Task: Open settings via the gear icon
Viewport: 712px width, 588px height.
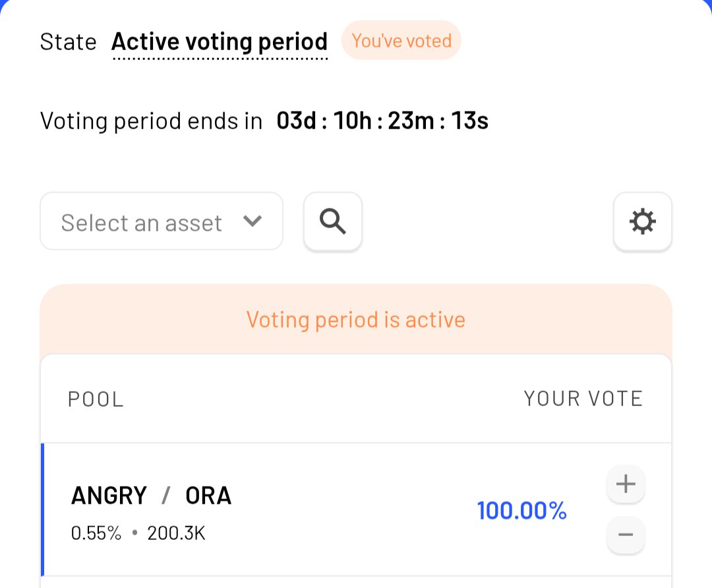Action: pyautogui.click(x=642, y=222)
